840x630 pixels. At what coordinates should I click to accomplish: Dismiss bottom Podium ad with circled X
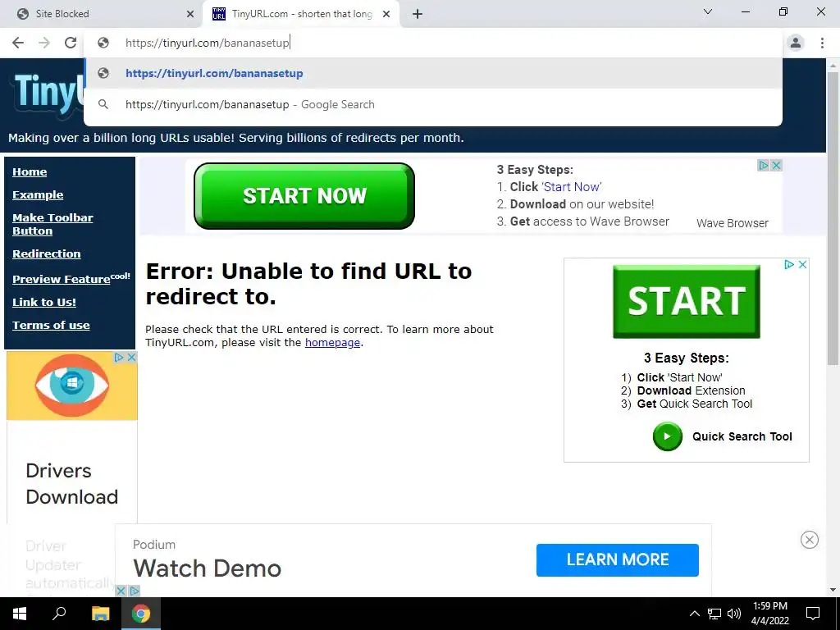[809, 540]
